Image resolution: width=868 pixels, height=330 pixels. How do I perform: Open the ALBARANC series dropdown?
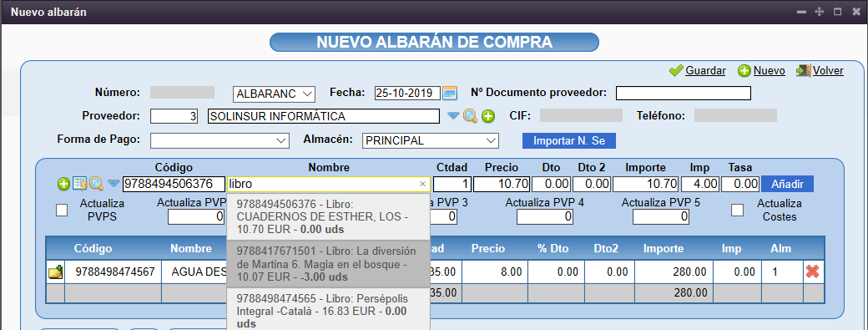point(274,94)
